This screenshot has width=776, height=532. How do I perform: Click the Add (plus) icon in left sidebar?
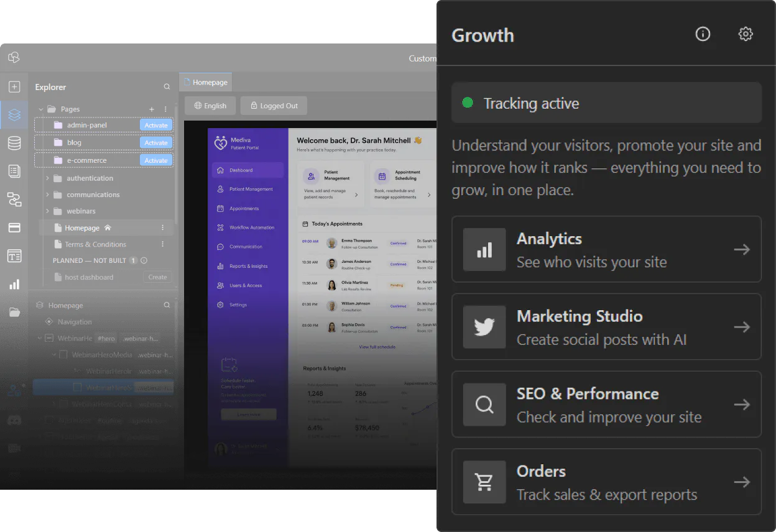click(14, 87)
